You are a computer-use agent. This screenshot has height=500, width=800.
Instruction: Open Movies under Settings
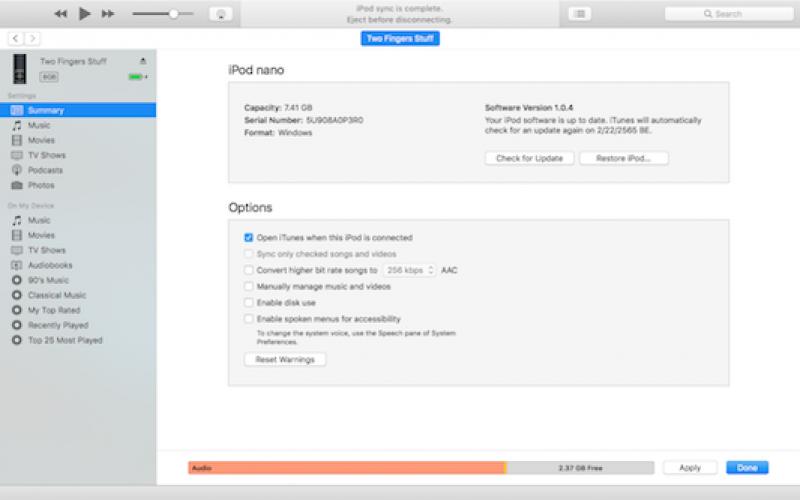click(x=78, y=140)
